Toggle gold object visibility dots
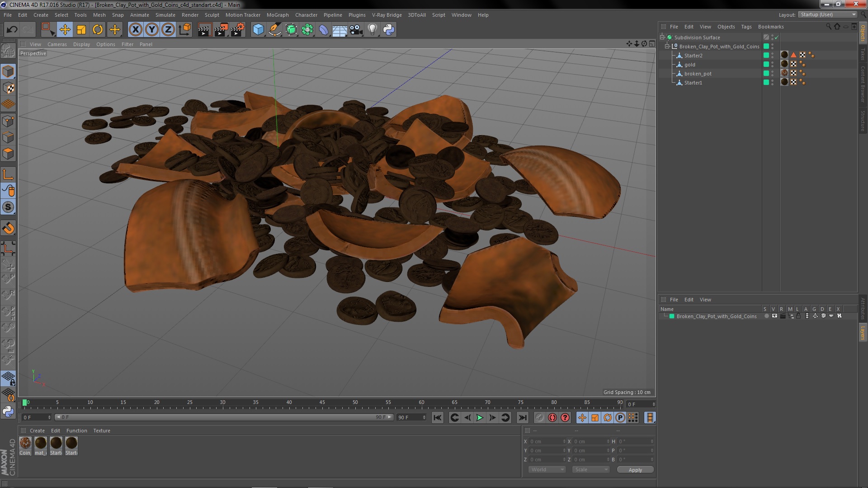Viewport: 868px width, 488px height. [772, 64]
